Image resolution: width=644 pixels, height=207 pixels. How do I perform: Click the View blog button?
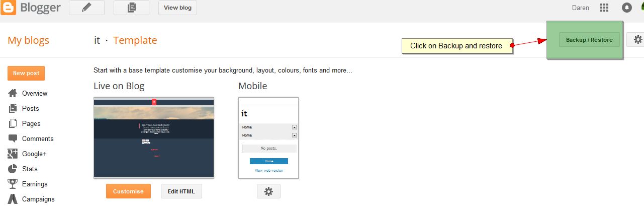pyautogui.click(x=177, y=8)
